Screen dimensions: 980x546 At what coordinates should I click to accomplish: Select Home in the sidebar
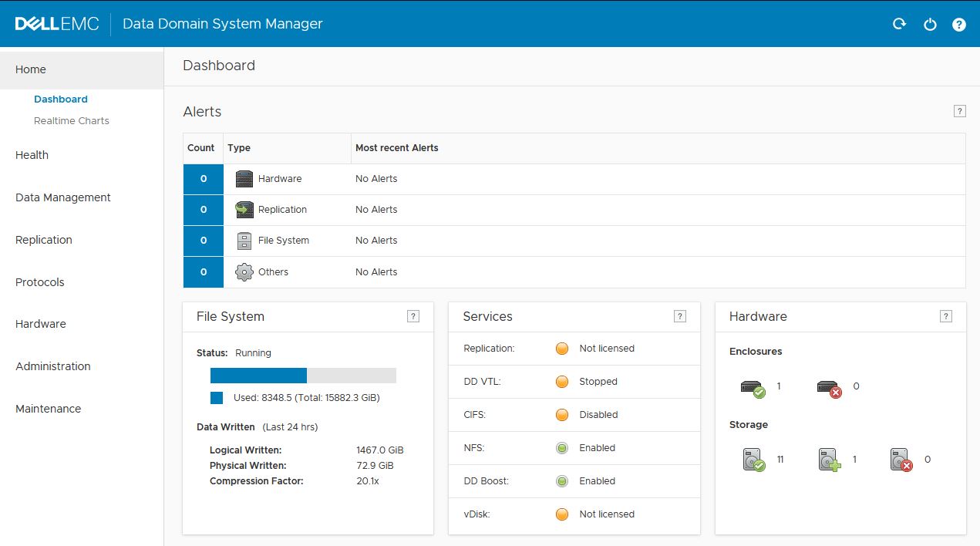point(82,69)
